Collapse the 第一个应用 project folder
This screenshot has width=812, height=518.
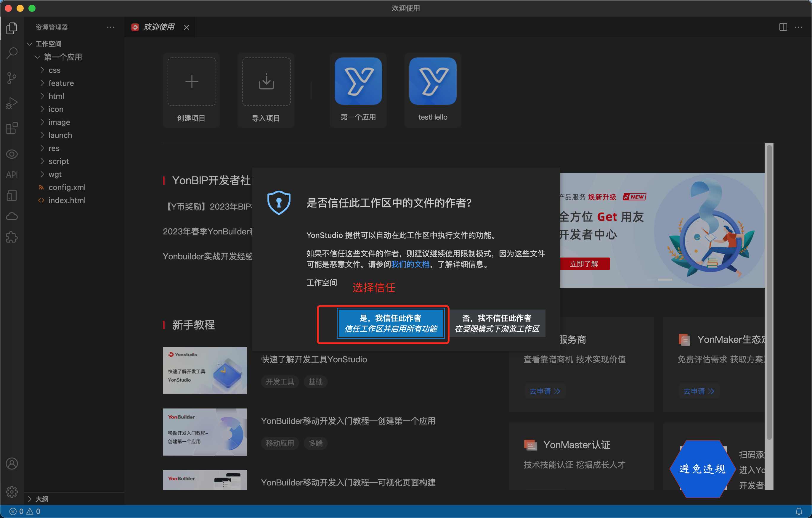click(x=63, y=57)
